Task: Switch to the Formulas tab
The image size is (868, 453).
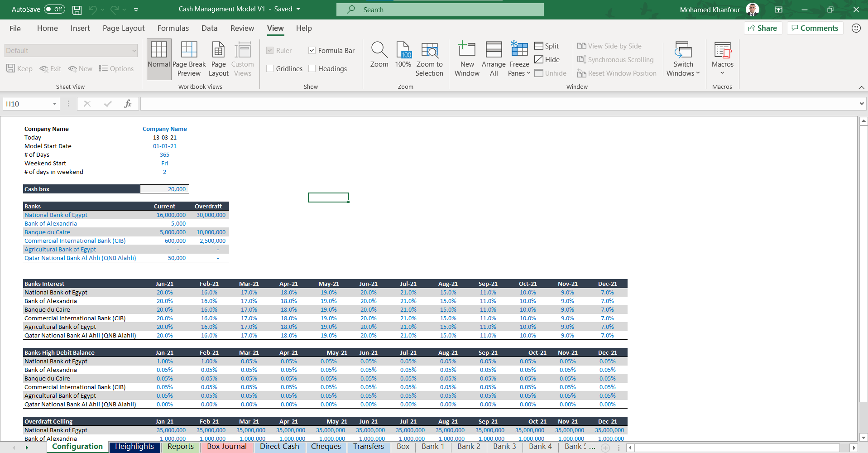Action: tap(173, 28)
